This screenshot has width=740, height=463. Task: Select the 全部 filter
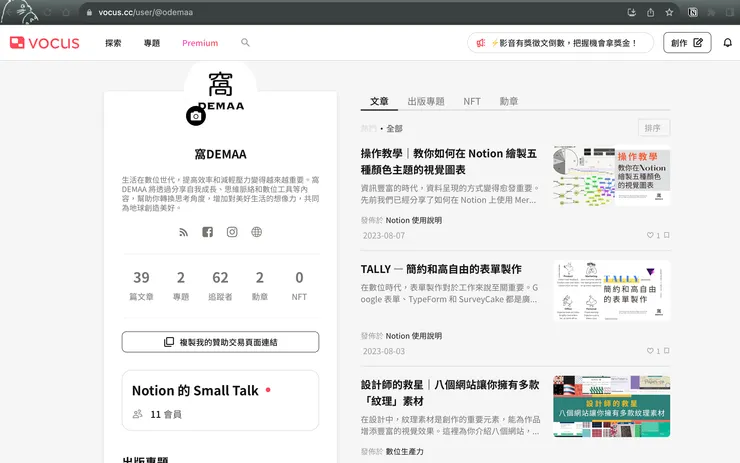coord(395,128)
